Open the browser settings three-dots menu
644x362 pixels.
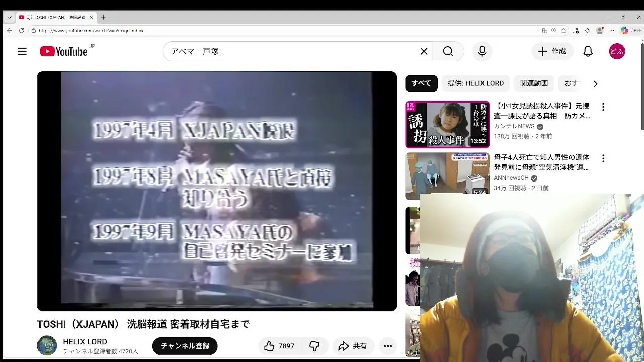tap(612, 31)
